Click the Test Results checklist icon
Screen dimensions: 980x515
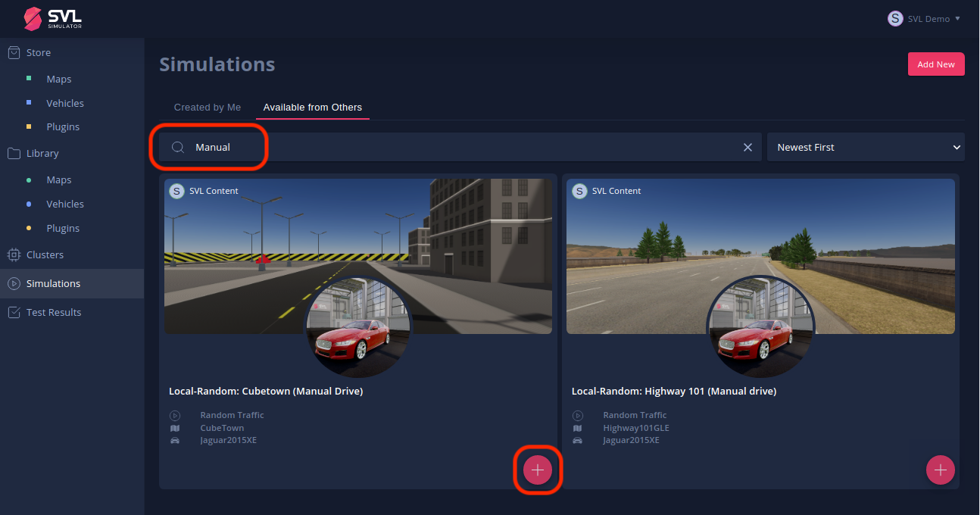(x=14, y=312)
